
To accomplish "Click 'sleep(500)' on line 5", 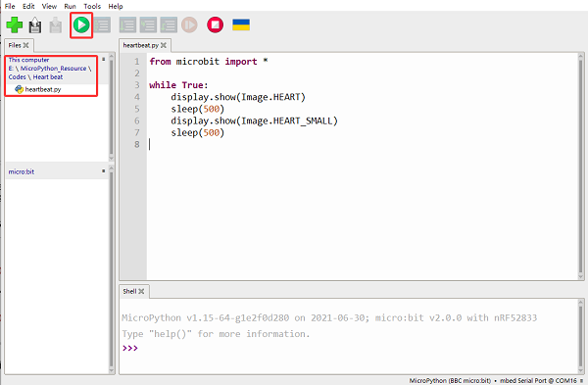I will [x=198, y=109].
